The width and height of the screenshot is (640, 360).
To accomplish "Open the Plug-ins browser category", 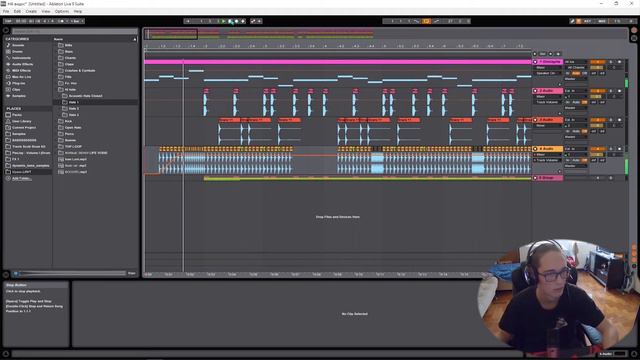I will (x=18, y=83).
